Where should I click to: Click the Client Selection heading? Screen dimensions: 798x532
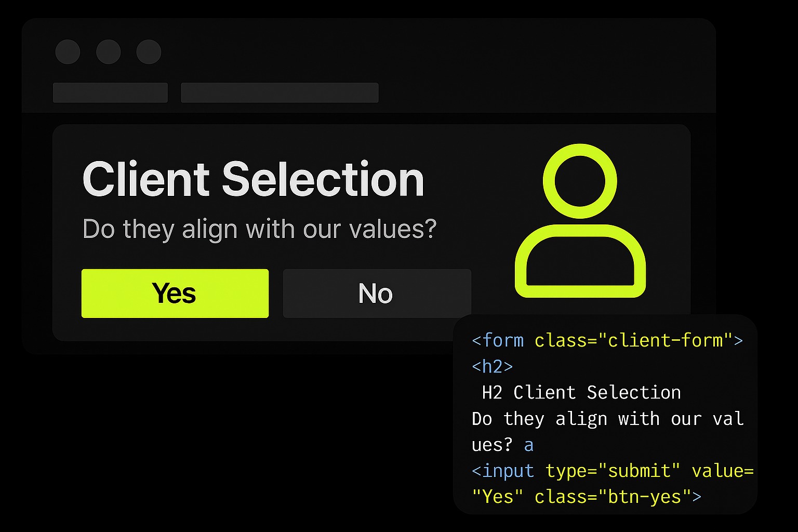(x=253, y=179)
